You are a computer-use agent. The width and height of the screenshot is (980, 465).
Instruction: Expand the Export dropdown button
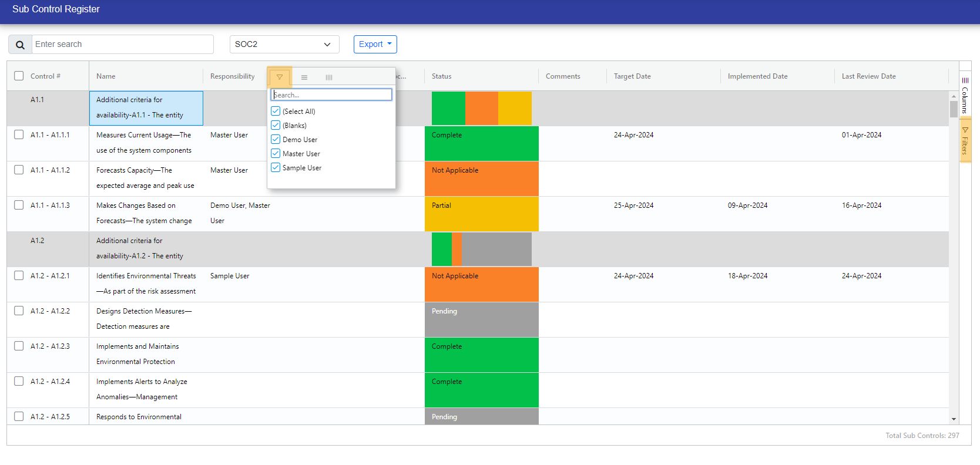[375, 44]
